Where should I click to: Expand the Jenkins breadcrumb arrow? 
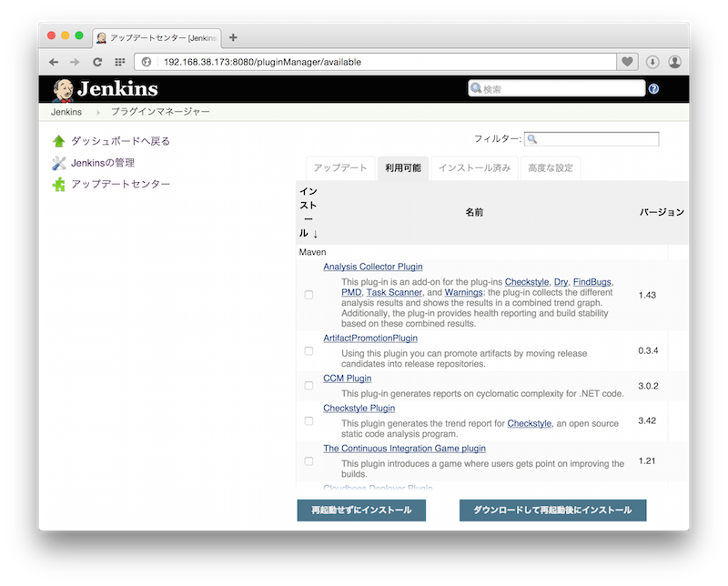pos(97,112)
